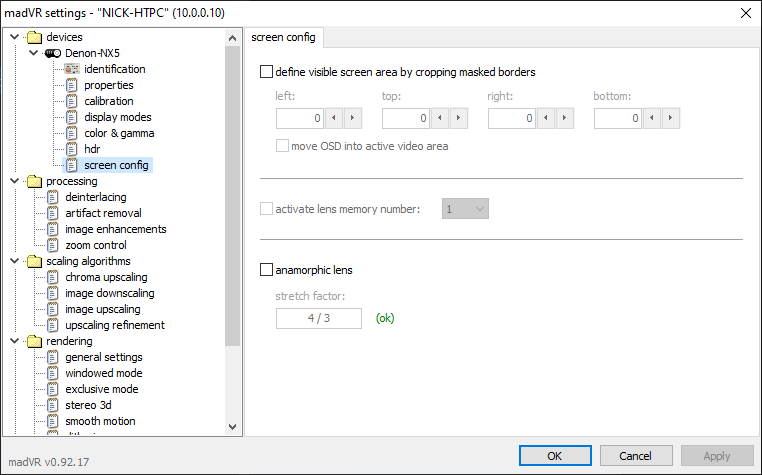Screen dimensions: 762x475
Task: Click the chroma upscaling page icon
Action: tap(54, 277)
